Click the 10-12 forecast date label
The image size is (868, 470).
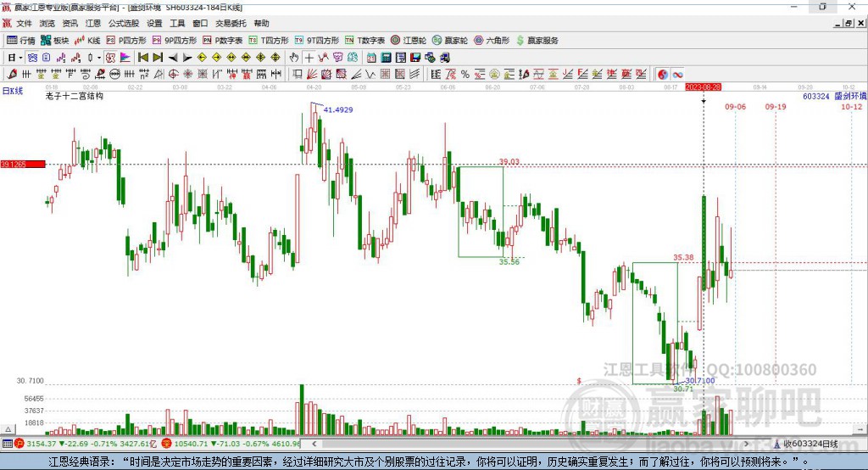click(x=851, y=106)
